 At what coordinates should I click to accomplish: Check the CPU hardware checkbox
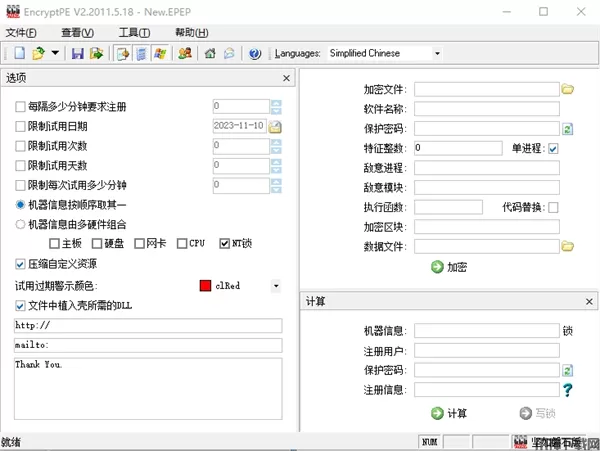pyautogui.click(x=182, y=243)
